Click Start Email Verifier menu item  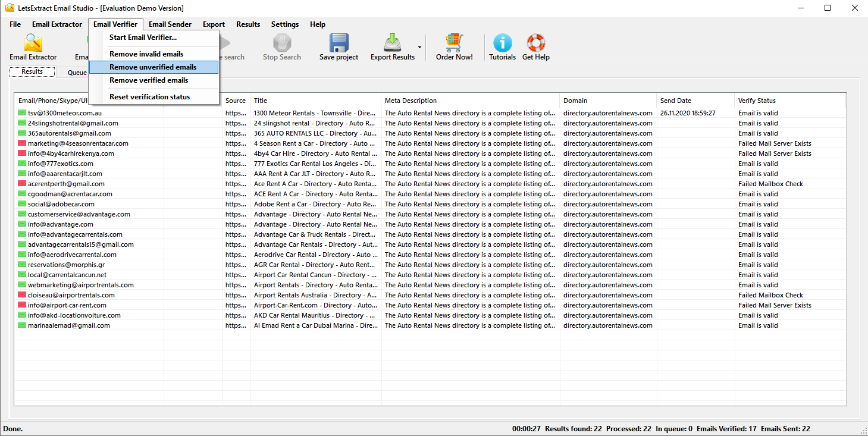(x=143, y=37)
